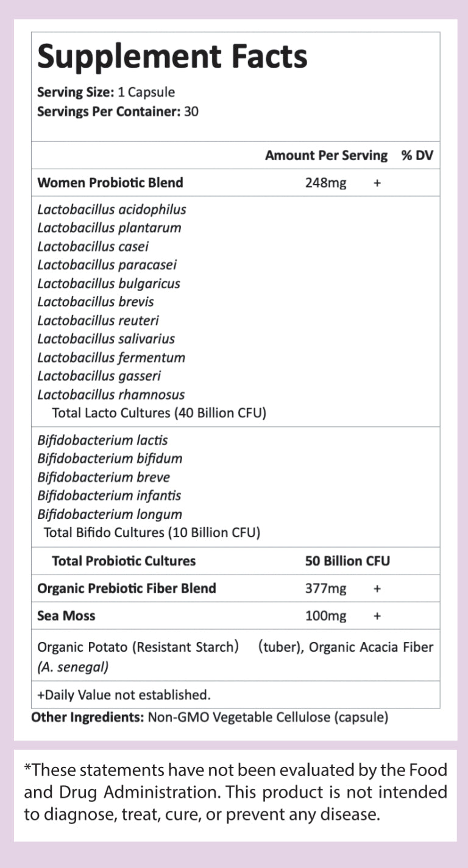468x868 pixels.
Task: Click the % DV column header
Action: 417,155
